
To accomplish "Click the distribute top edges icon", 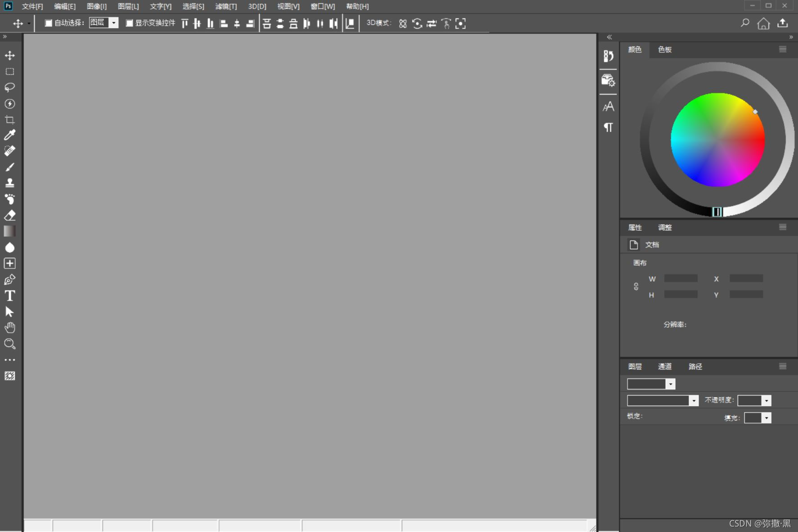I will pyautogui.click(x=267, y=23).
